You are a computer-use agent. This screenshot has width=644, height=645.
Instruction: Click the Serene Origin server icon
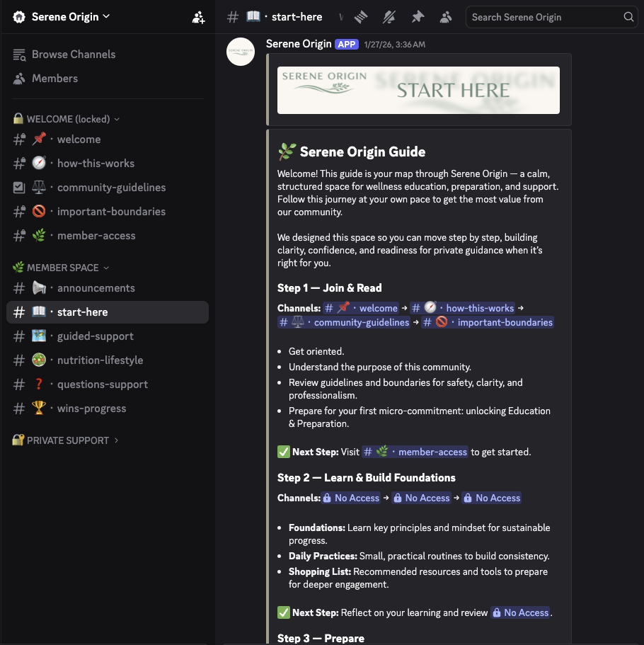tap(18, 16)
